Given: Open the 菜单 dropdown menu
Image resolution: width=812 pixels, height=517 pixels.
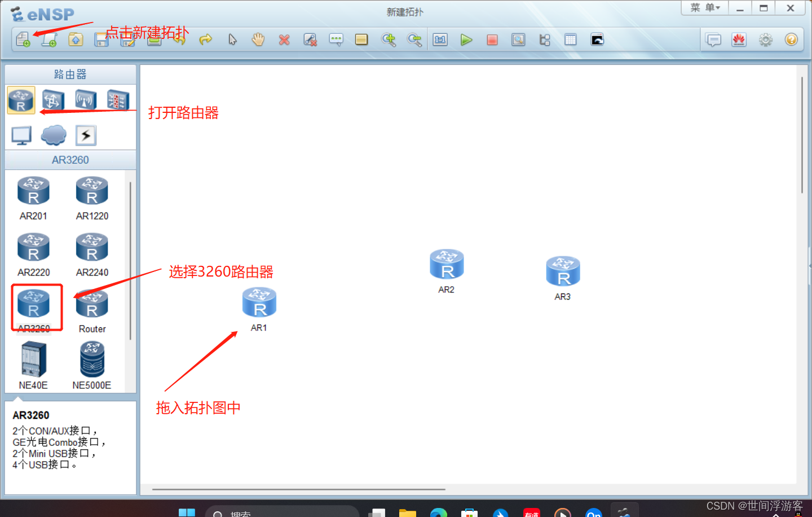Looking at the screenshot, I should tap(705, 8).
